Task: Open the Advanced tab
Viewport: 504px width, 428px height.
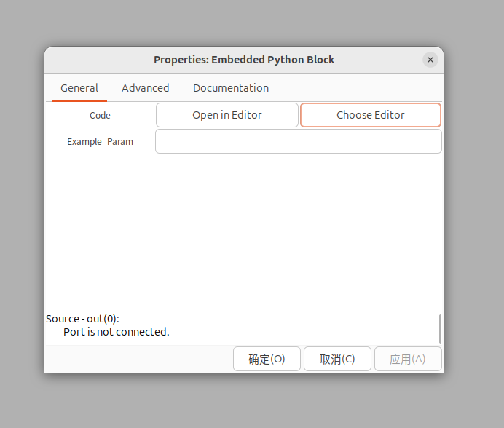Action: click(x=145, y=88)
